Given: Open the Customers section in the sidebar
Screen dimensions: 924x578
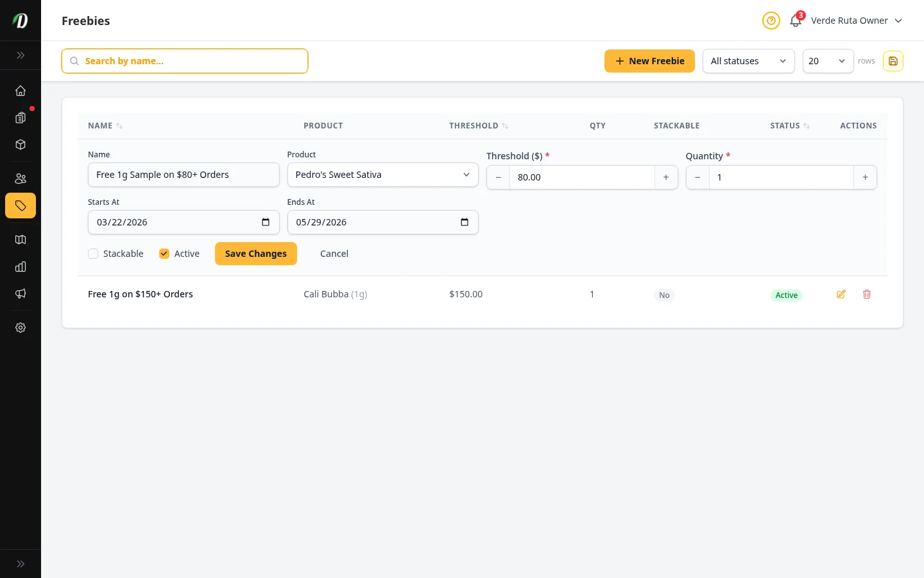Looking at the screenshot, I should (21, 178).
